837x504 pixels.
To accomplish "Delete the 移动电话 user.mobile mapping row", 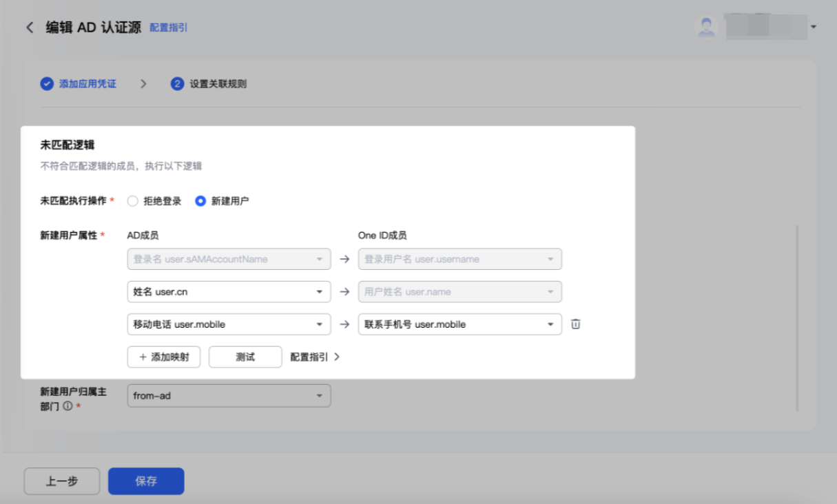I will (576, 324).
